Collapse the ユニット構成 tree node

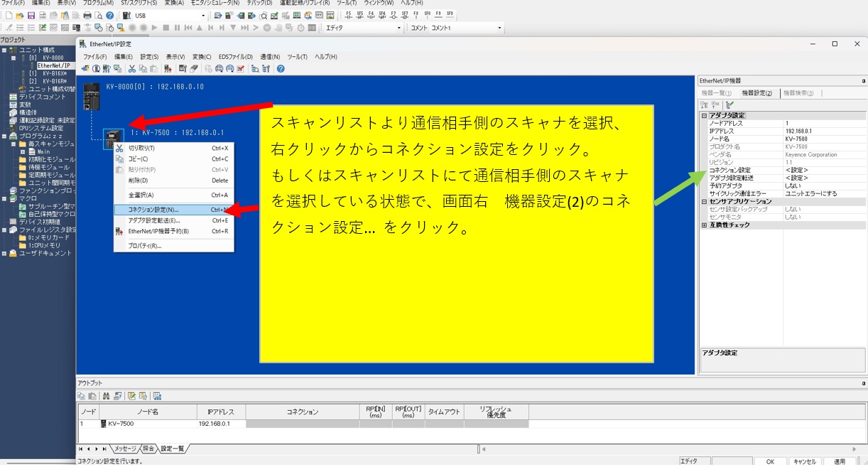[x=4, y=50]
